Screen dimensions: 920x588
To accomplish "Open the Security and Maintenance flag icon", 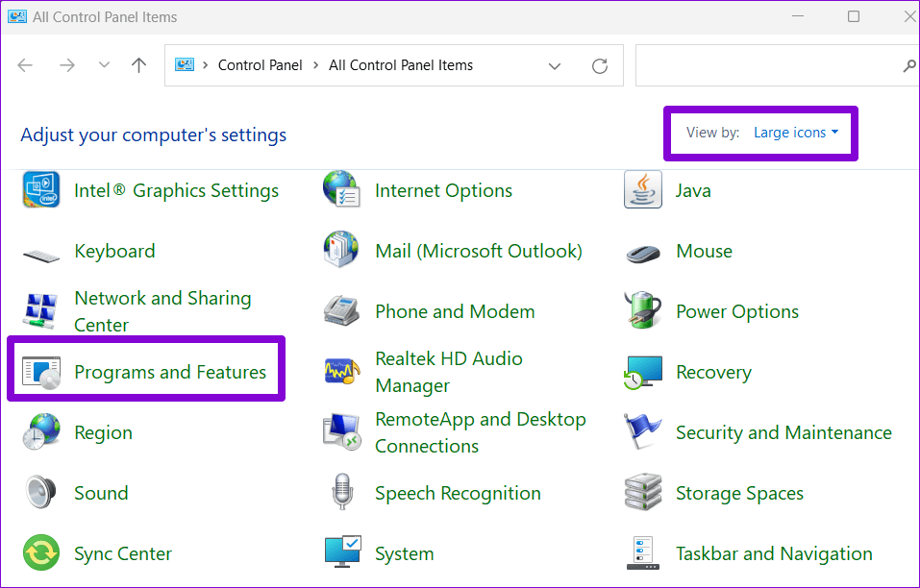I will point(642,430).
